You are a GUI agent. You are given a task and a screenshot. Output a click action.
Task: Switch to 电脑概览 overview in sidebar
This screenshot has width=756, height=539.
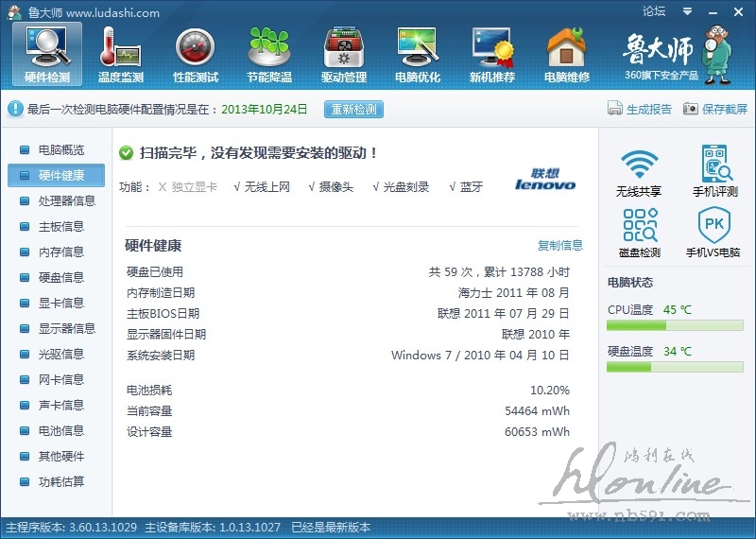tap(60, 149)
